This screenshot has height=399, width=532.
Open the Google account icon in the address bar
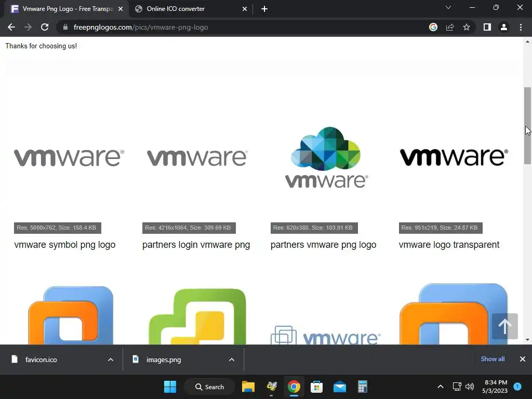(433, 27)
